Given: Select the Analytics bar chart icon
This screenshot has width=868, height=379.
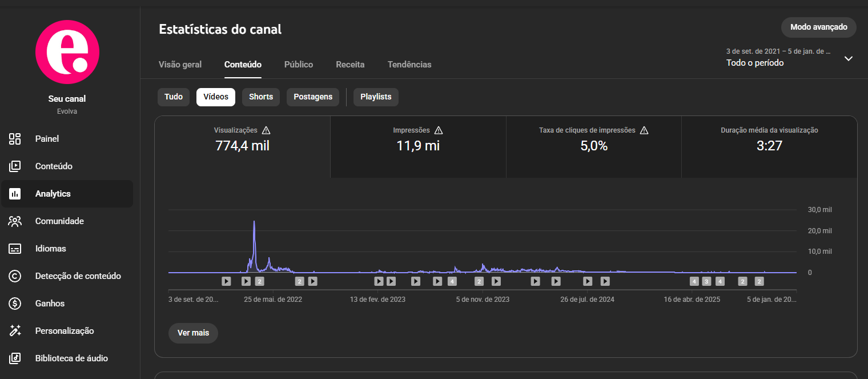Looking at the screenshot, I should [15, 194].
